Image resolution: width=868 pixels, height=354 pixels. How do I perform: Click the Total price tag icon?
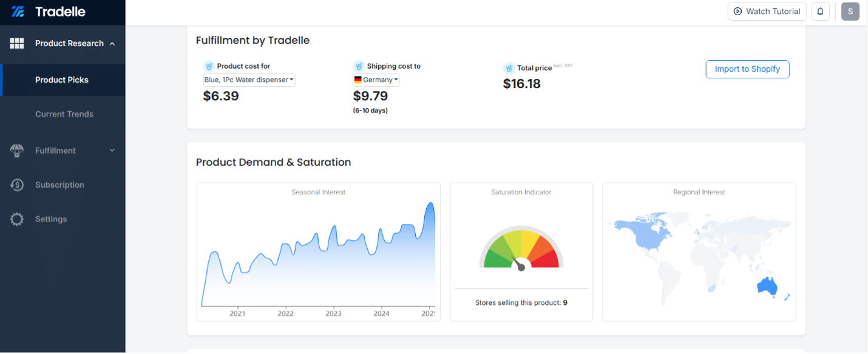[509, 68]
